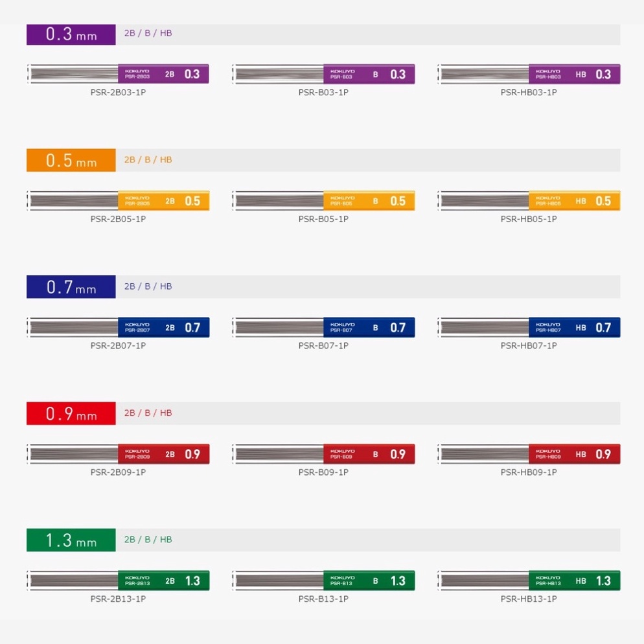Select the orange 0.5 mm heading label
The width and height of the screenshot is (644, 644).
pyautogui.click(x=71, y=161)
